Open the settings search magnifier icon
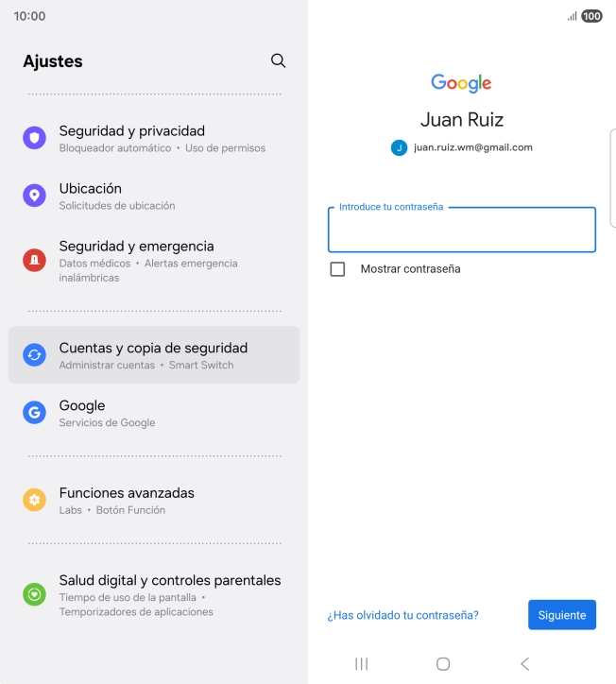 pyautogui.click(x=278, y=60)
